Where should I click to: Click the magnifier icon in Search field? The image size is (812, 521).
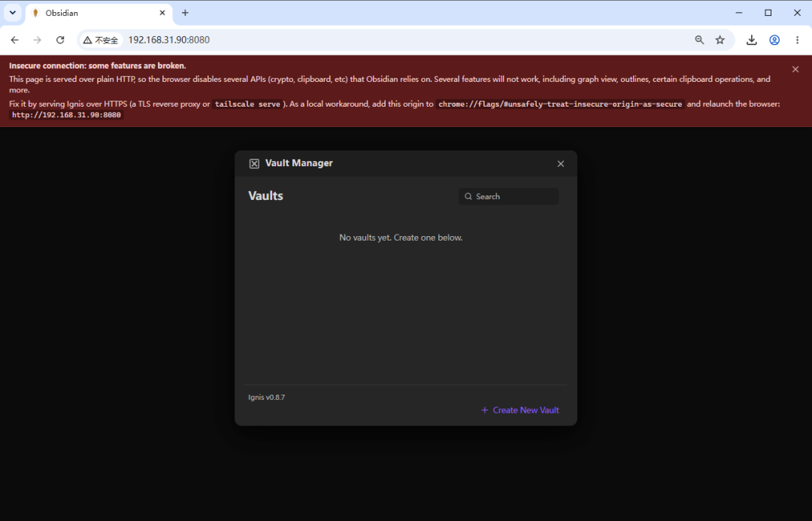click(468, 196)
